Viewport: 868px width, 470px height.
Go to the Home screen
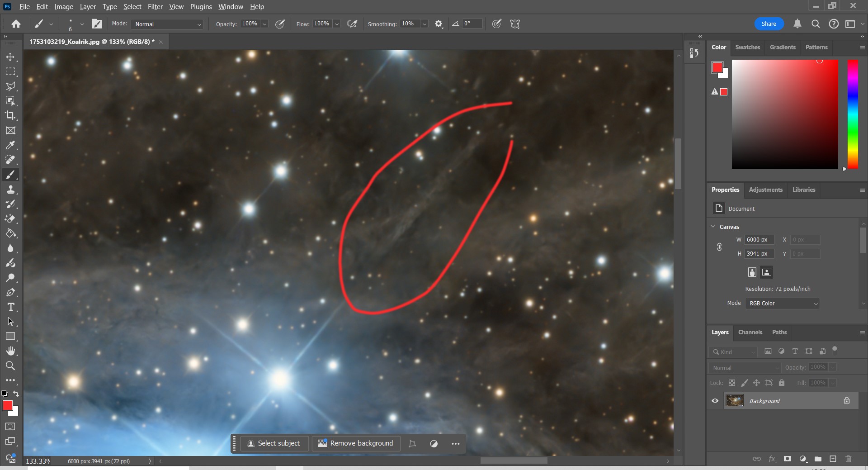16,24
